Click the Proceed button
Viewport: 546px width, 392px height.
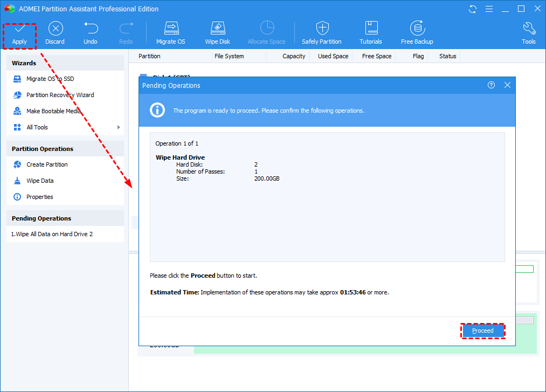pyautogui.click(x=482, y=331)
